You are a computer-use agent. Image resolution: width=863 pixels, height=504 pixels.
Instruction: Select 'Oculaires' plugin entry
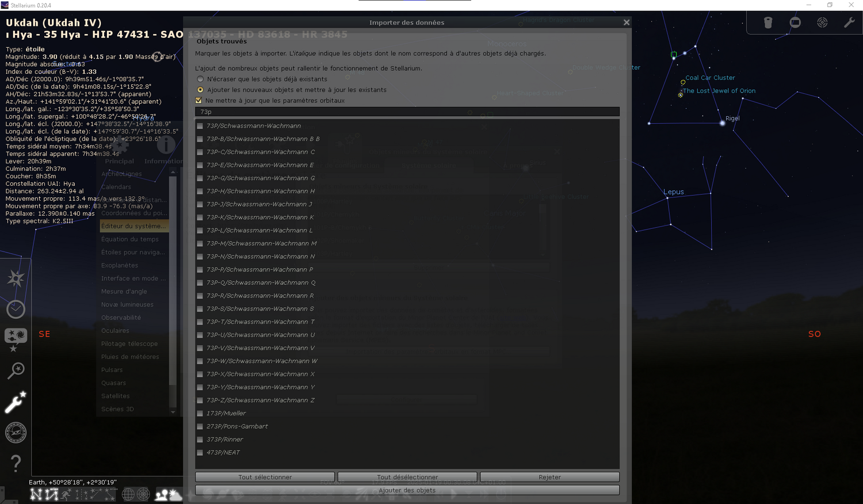coord(134,331)
